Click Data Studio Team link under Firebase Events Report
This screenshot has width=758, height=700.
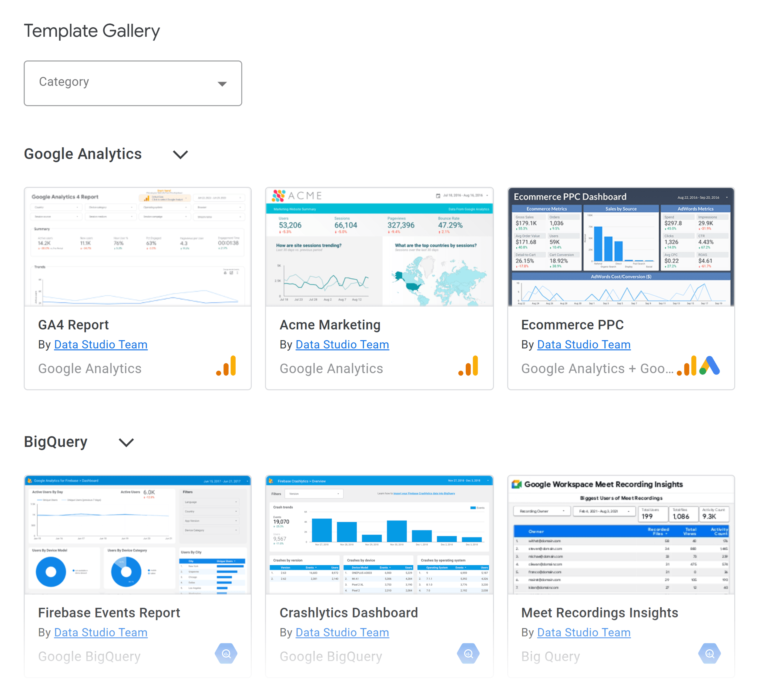(101, 632)
